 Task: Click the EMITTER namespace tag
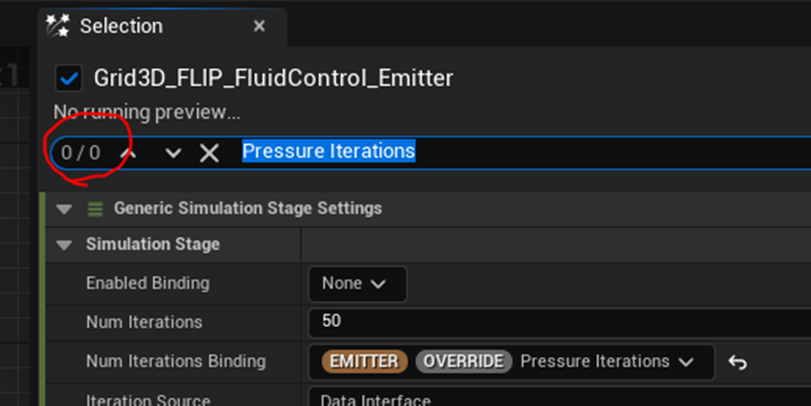(364, 362)
